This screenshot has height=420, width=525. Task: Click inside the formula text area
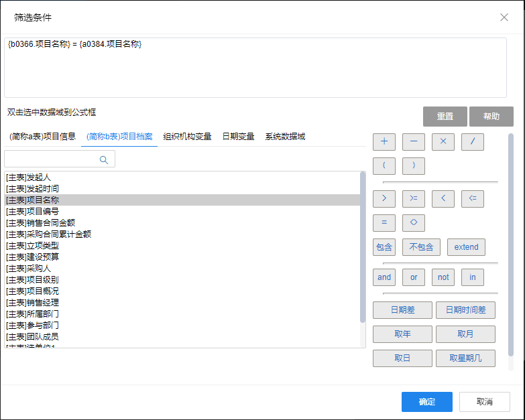[x=255, y=68]
